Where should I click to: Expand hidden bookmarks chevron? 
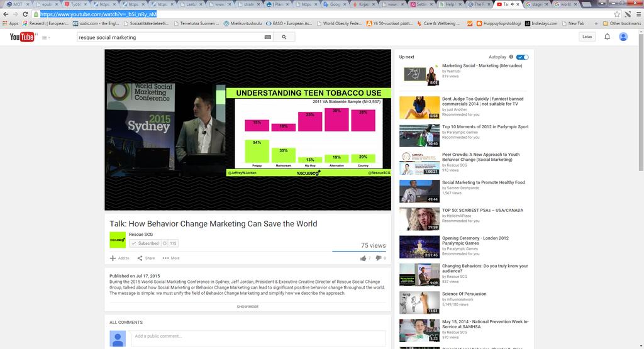pyautogui.click(x=596, y=24)
